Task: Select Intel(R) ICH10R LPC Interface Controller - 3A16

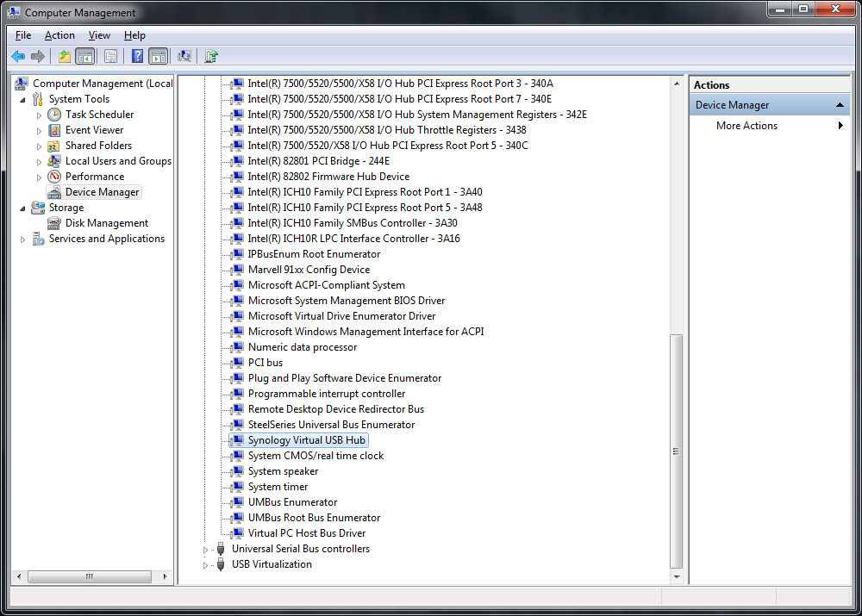Action: point(353,239)
